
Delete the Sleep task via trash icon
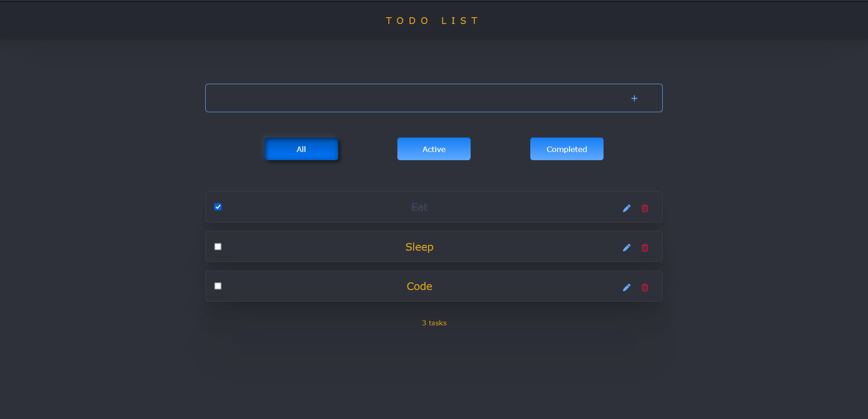(x=645, y=248)
